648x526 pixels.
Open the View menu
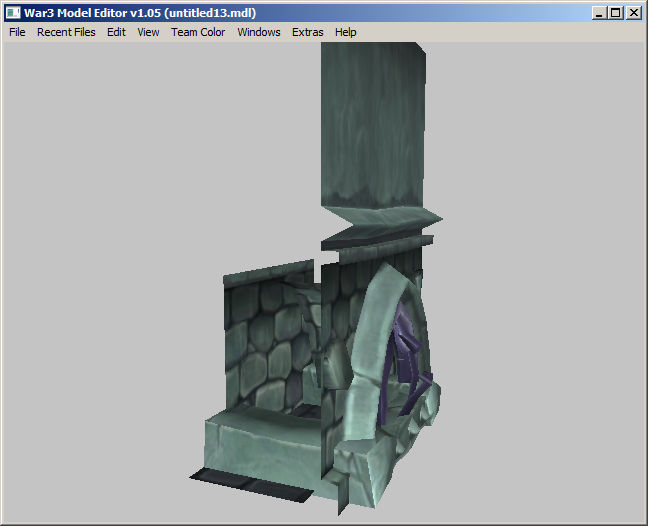148,32
